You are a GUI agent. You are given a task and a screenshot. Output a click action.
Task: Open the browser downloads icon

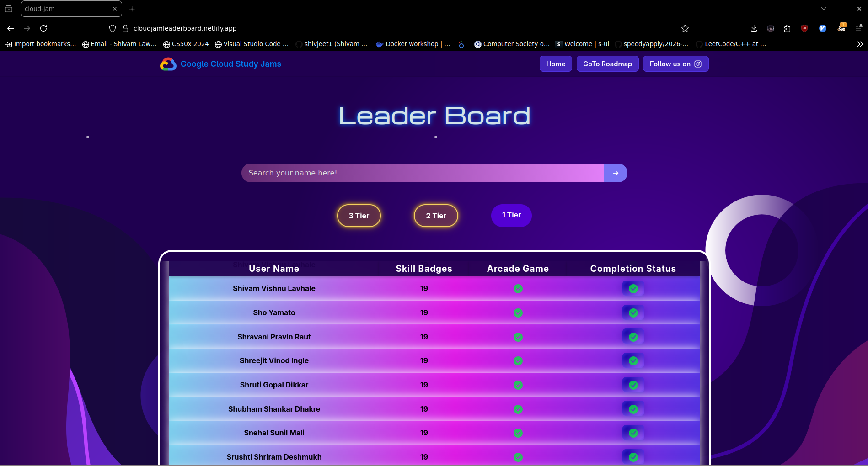click(x=754, y=28)
